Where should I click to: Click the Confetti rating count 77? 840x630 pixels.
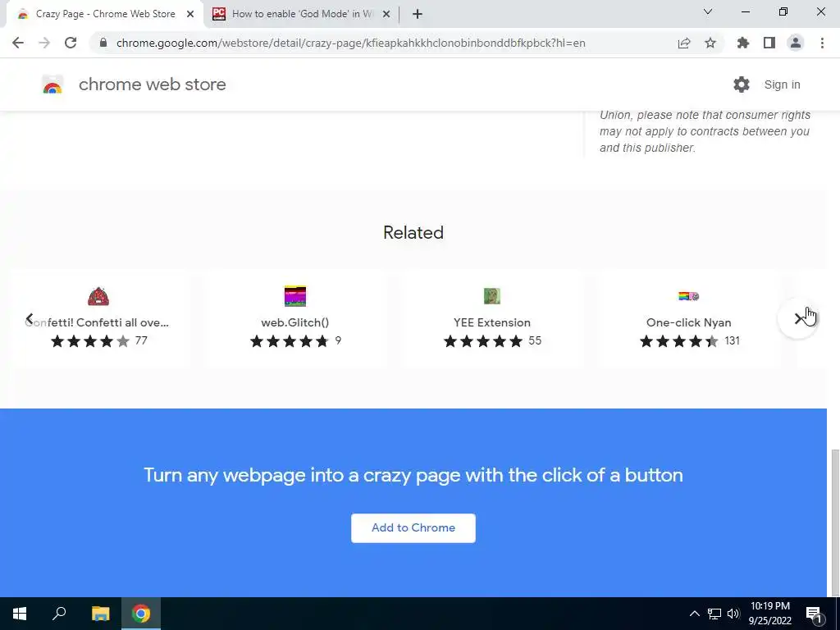141,340
